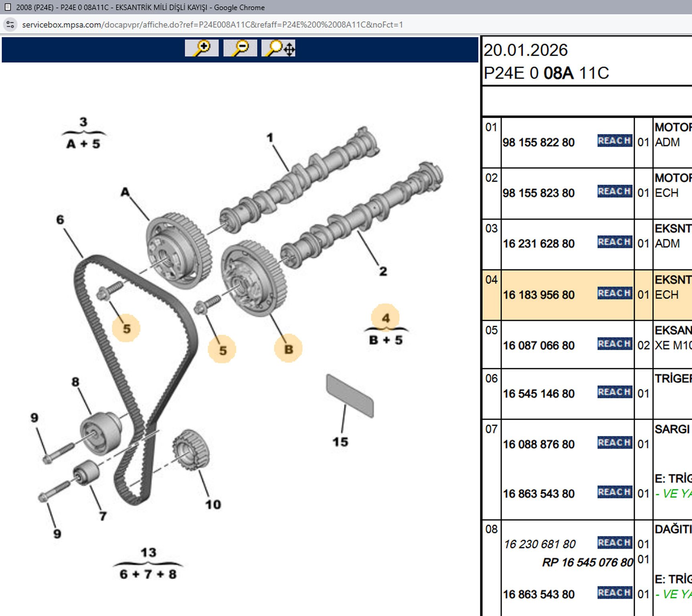Screen dimensions: 692x616
Task: Click REACH badge for part 98 155 822 80
Action: pos(614,141)
